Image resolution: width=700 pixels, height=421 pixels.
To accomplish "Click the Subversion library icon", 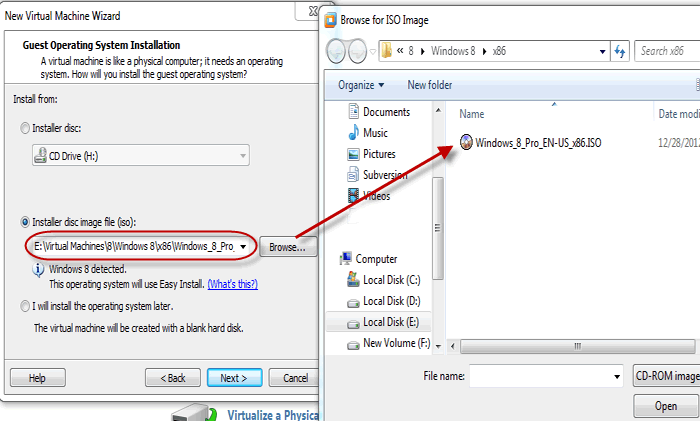I will (354, 175).
